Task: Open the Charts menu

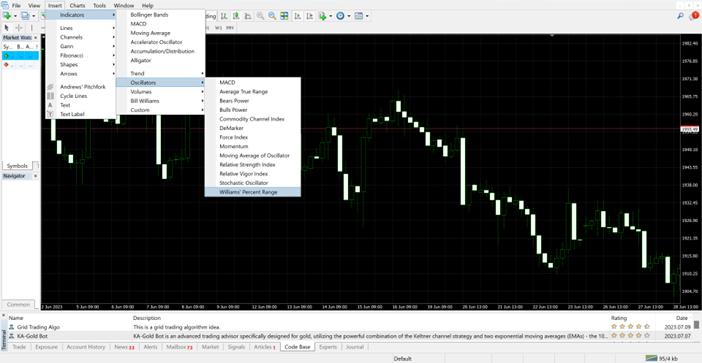Action: click(x=77, y=5)
